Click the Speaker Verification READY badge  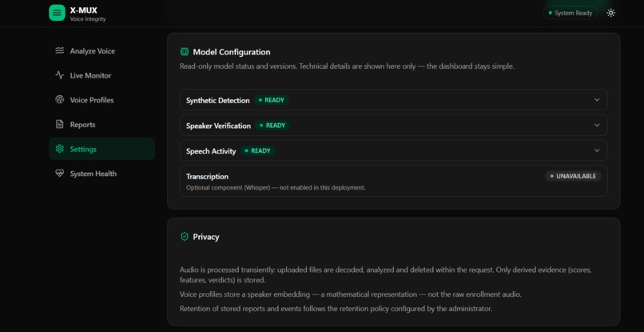click(x=272, y=126)
